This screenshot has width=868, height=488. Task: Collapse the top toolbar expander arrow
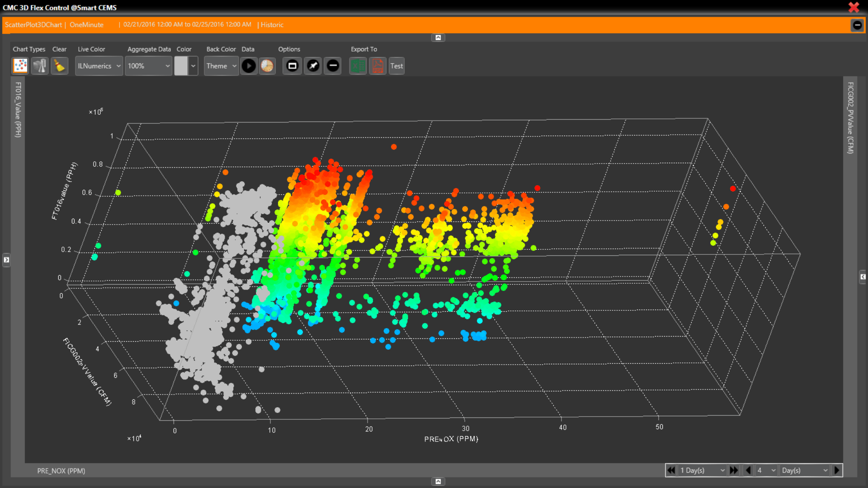coord(438,38)
